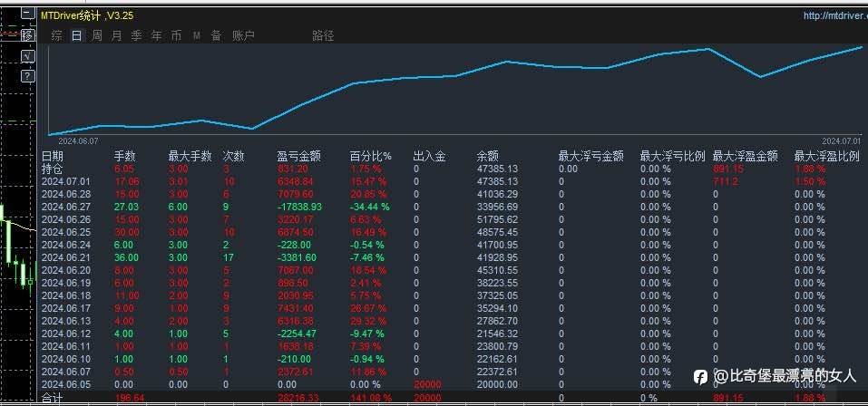Select the 2024.06.18 date row
The width and height of the screenshot is (868, 406).
[66, 296]
